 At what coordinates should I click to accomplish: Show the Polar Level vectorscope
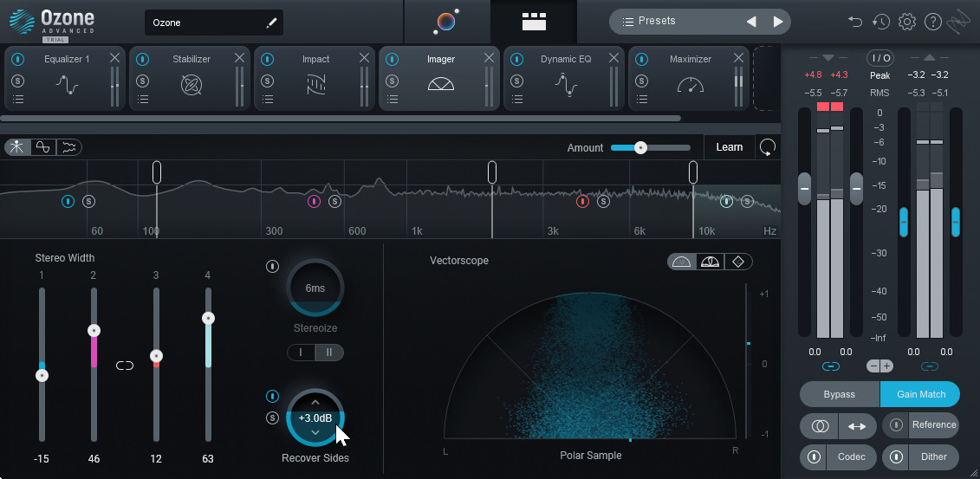tap(710, 262)
